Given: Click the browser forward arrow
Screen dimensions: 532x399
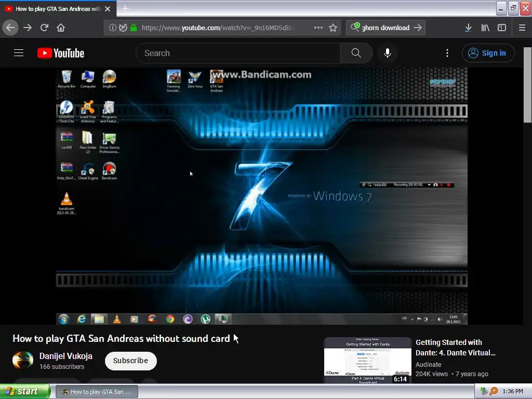Looking at the screenshot, I should [28, 28].
